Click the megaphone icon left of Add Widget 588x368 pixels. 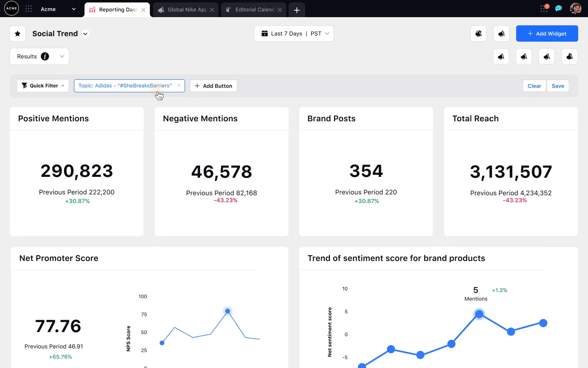(x=501, y=33)
